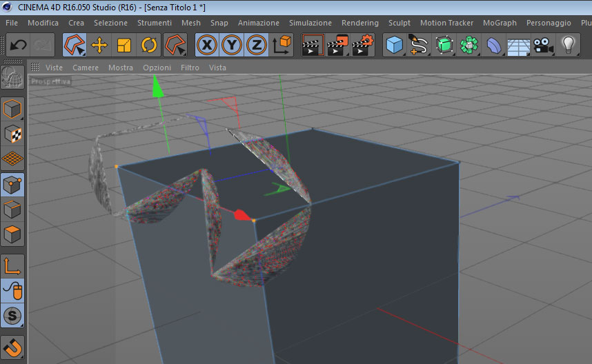
Task: Open the Animazione menu
Action: [259, 23]
